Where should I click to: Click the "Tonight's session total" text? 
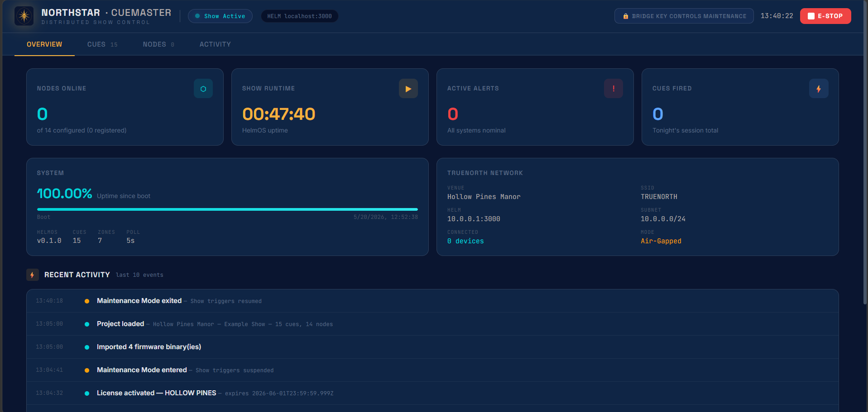point(685,130)
